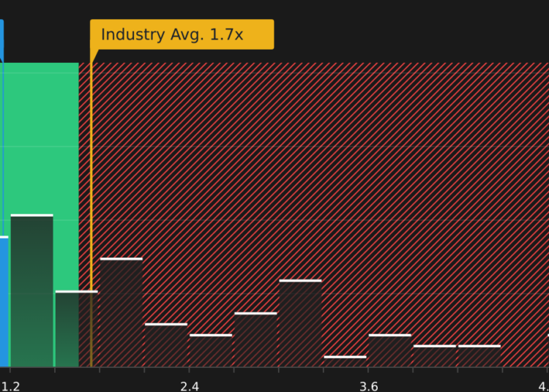Click the bar crossed by the yellow line
This screenshot has width=549, height=392.
click(x=77, y=328)
